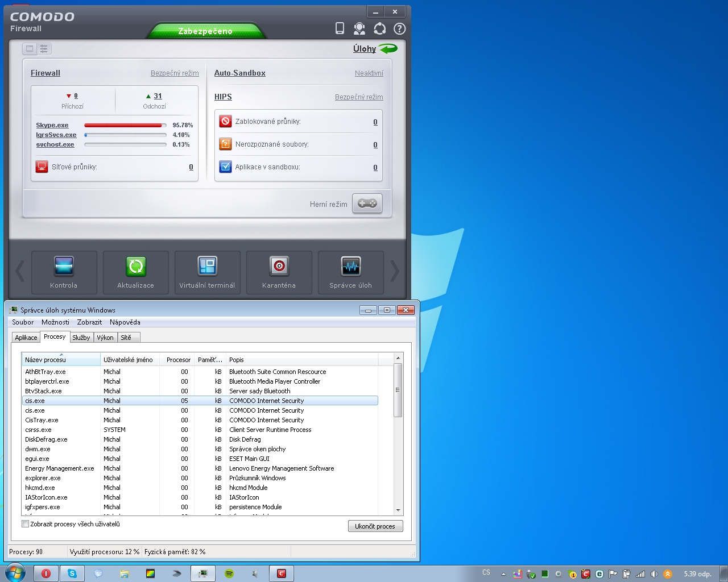
Task: Change Firewall 'Bezpečný režim' mode link
Action: tap(175, 73)
